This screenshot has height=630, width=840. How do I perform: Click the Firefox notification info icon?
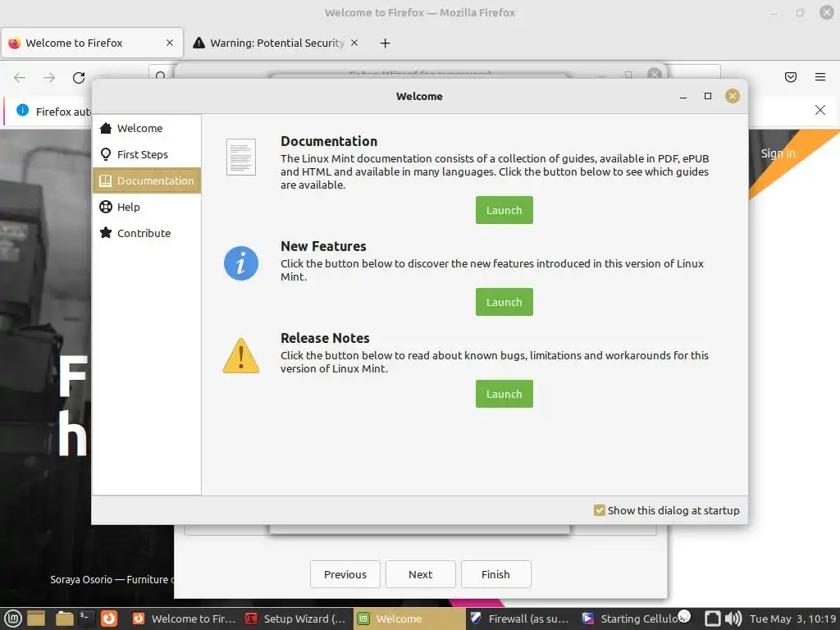pyautogui.click(x=22, y=110)
